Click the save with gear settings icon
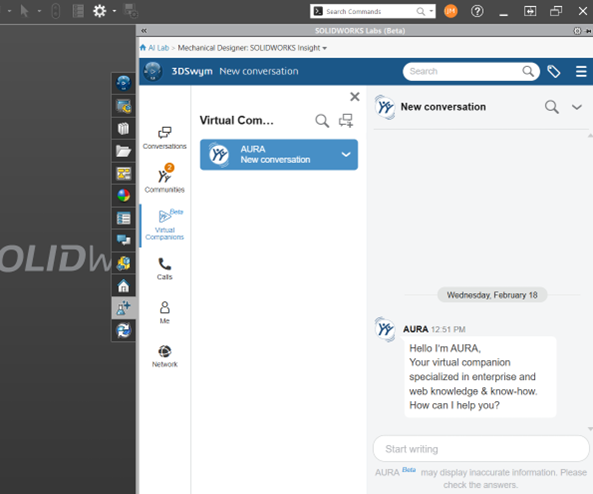593x494 pixels. tap(131, 11)
